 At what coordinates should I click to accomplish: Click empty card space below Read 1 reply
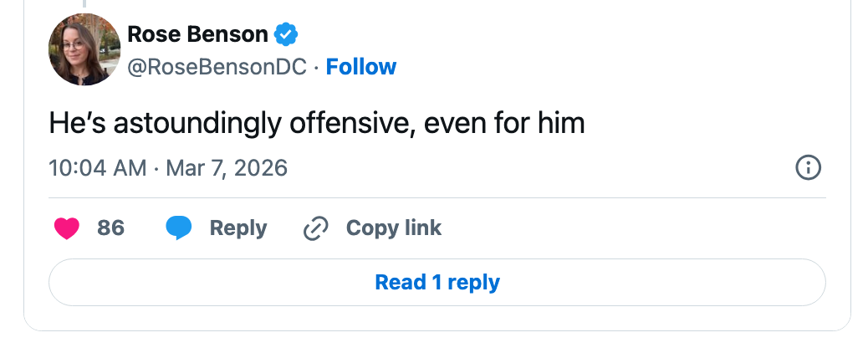437,320
